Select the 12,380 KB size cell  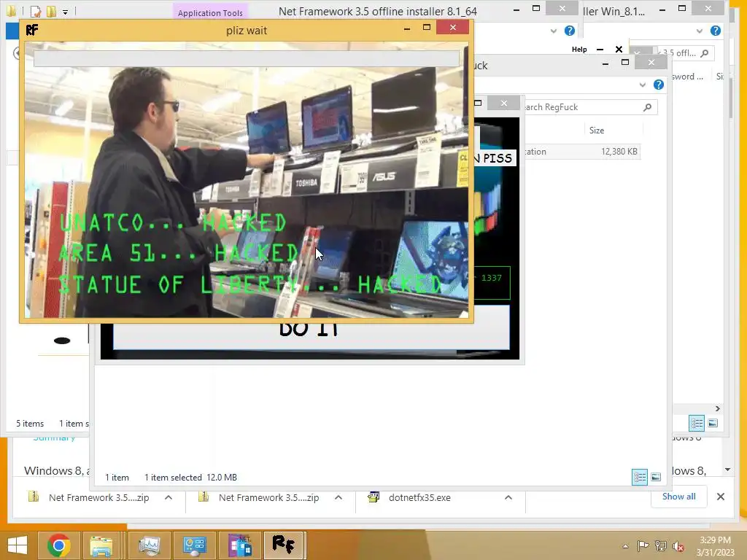(619, 152)
